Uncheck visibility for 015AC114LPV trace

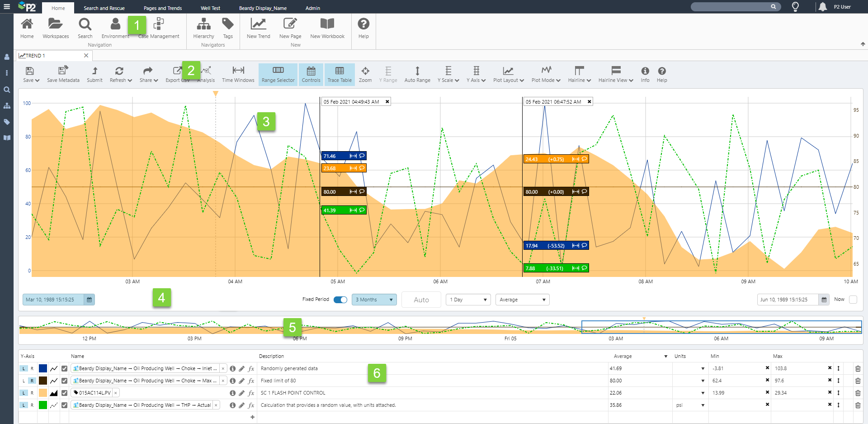click(65, 393)
